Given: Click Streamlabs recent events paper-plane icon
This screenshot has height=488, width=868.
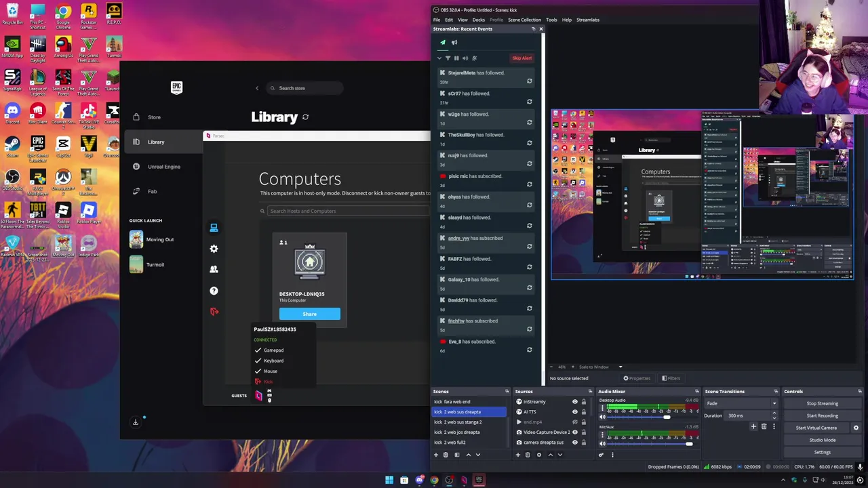Looking at the screenshot, I should [443, 42].
